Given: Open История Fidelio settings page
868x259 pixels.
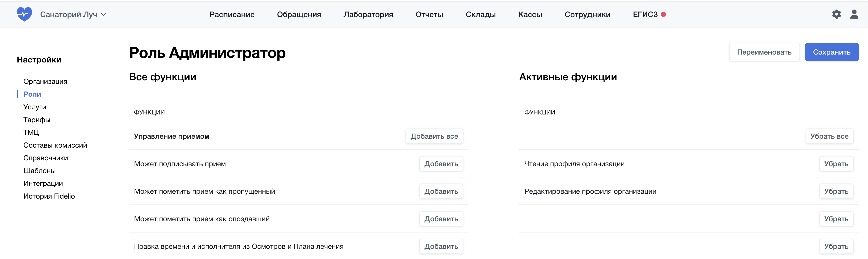Looking at the screenshot, I should pyautogui.click(x=49, y=196).
